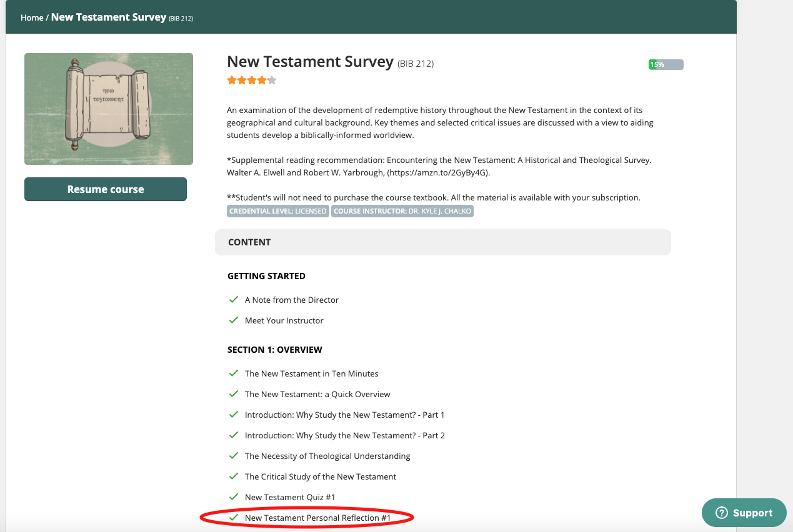Click the star rating under course title

[x=251, y=80]
